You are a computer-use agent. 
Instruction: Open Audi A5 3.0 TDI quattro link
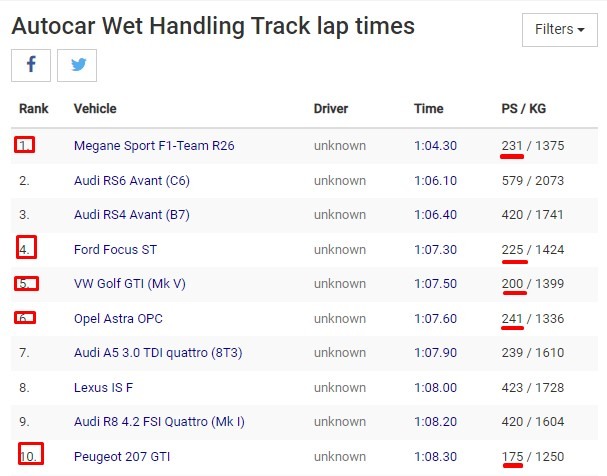click(x=158, y=353)
